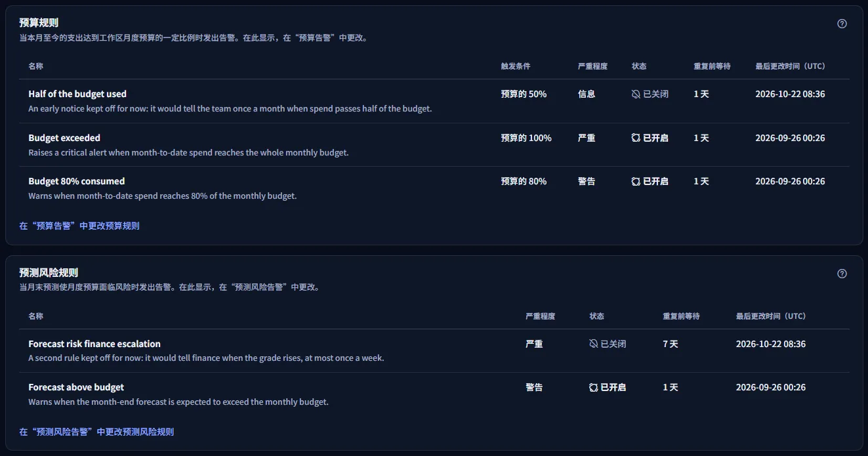Screen dimensions: 868x456
Task: Click 触发条件 column header in budget table
Action: pos(516,66)
